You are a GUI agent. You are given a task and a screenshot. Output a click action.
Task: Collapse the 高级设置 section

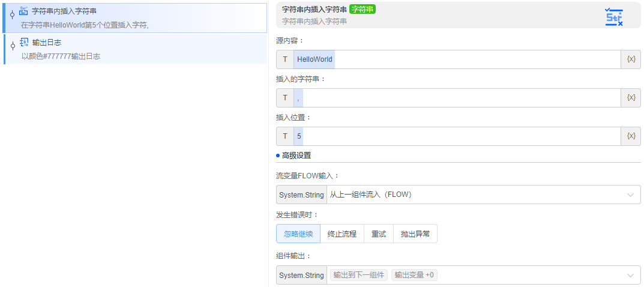pyautogui.click(x=293, y=156)
